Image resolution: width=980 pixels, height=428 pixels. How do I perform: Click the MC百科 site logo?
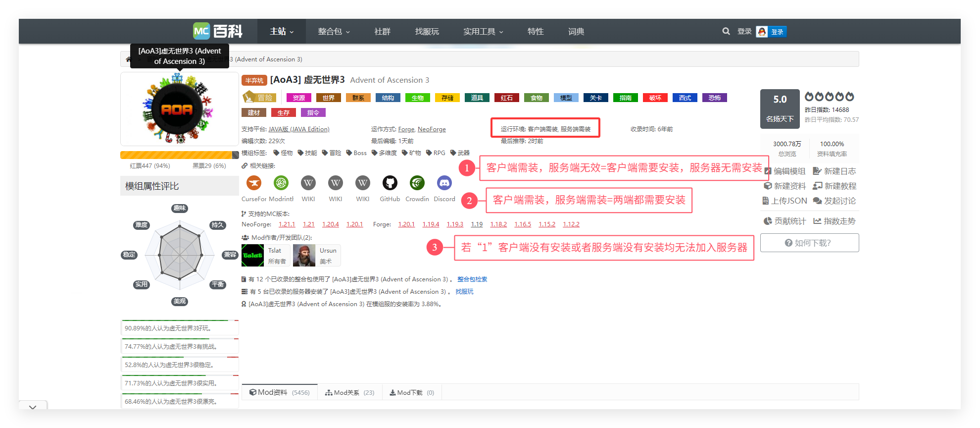pos(218,31)
